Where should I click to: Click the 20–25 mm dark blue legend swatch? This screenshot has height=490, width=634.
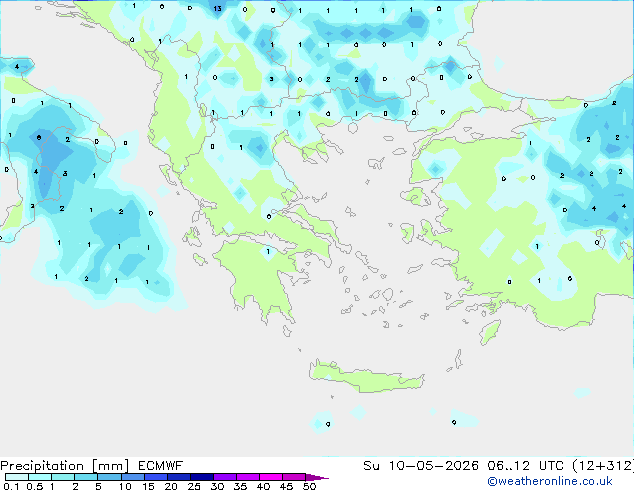[x=178, y=477]
